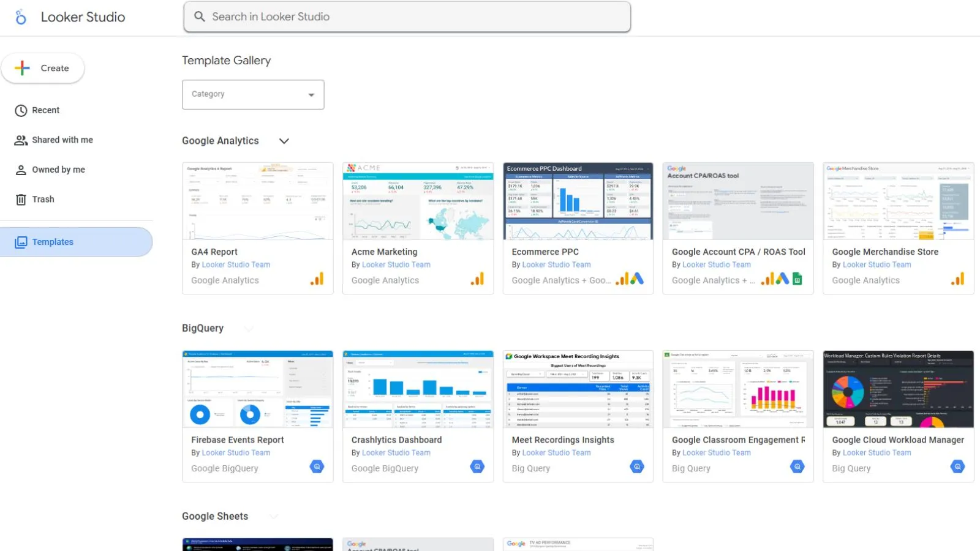Click the Google Analytics icon on GA4 Report card
The image size is (980, 551).
point(317,280)
